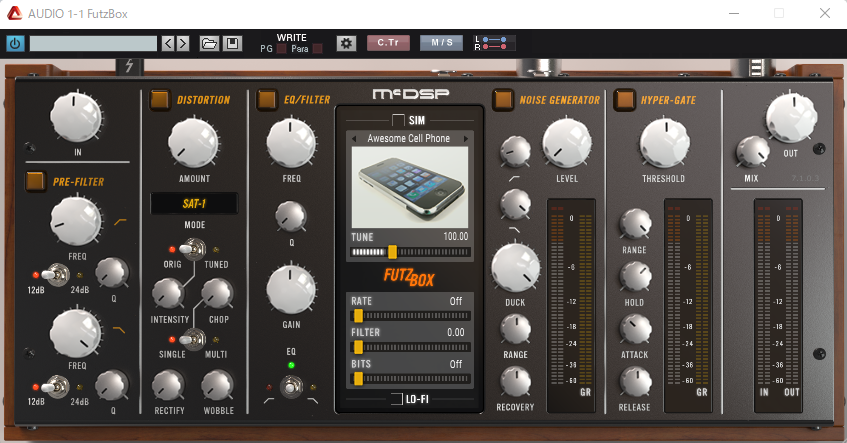
Task: Click the OUT level knob
Action: (x=791, y=117)
